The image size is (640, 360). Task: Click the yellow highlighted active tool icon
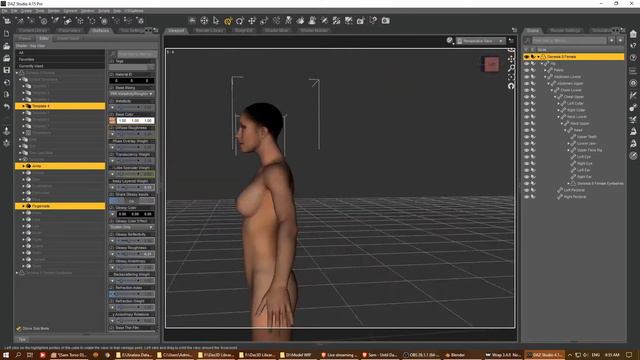click(228, 20)
